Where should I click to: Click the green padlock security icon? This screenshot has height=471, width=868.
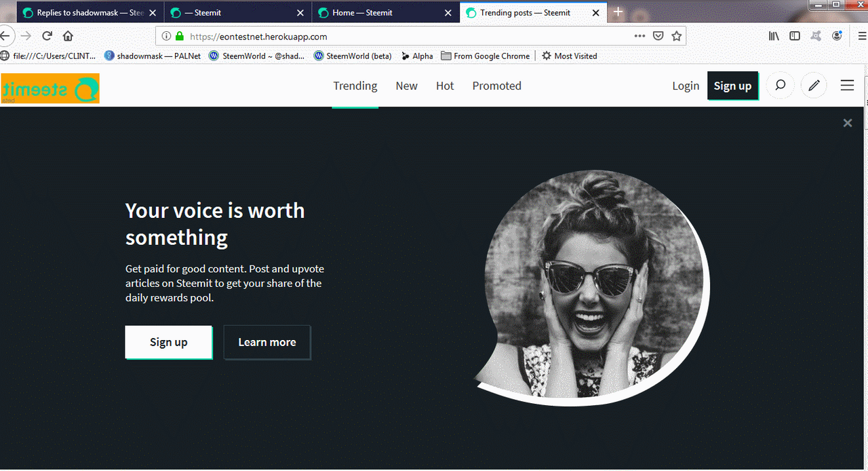click(x=179, y=36)
